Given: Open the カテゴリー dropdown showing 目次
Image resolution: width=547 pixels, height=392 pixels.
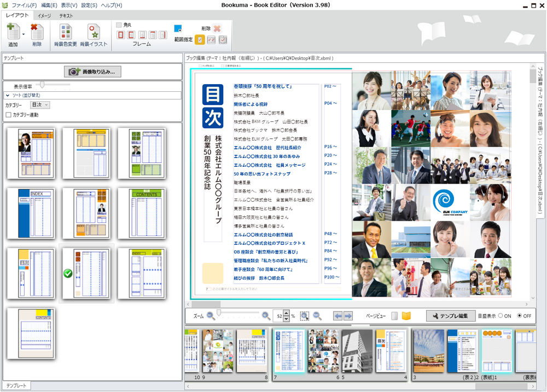Looking at the screenshot, I should tap(39, 104).
